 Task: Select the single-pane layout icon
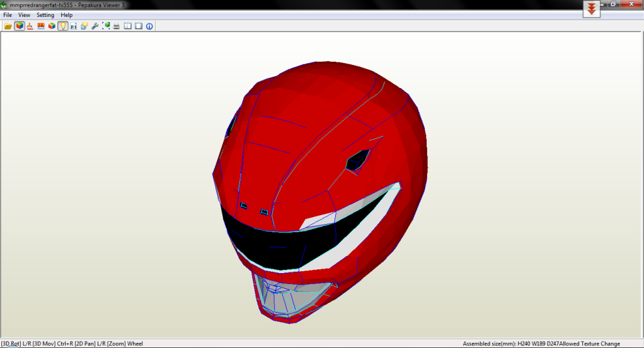[139, 26]
